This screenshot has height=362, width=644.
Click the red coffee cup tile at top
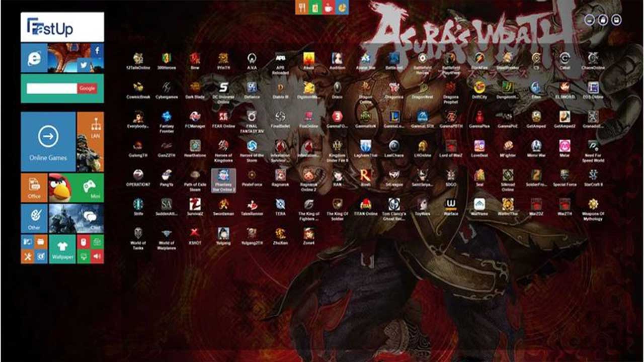(329, 8)
